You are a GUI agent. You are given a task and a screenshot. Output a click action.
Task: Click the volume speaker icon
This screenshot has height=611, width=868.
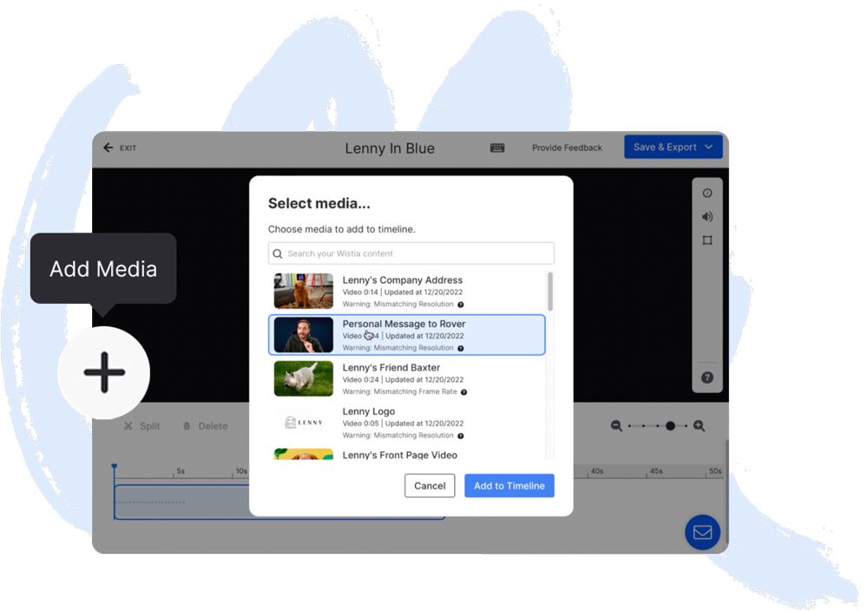[x=707, y=216]
